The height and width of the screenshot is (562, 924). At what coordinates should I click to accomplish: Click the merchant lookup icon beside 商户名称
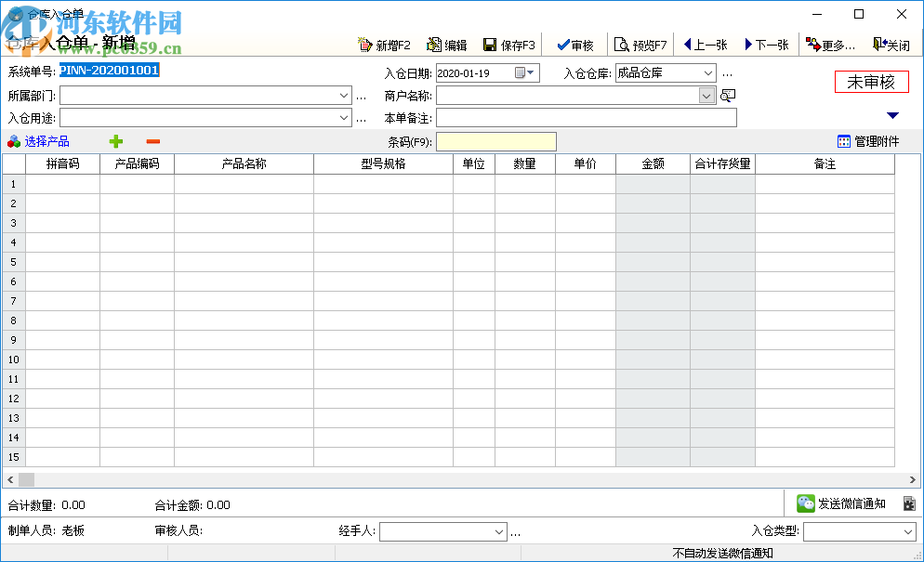(727, 96)
